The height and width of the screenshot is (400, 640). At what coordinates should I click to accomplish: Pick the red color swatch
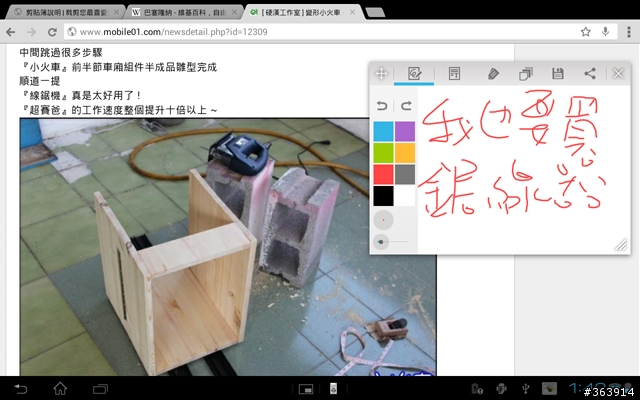pos(384,174)
